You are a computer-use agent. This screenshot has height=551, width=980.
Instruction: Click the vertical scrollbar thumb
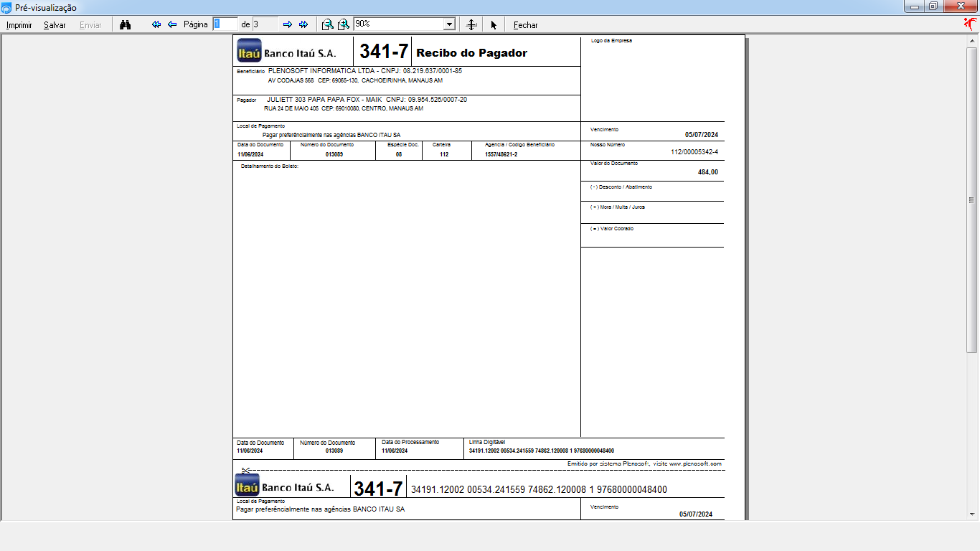[972, 200]
